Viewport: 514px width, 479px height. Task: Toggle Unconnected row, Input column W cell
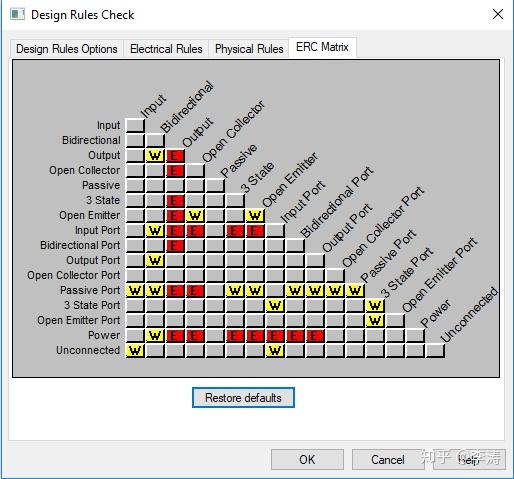click(135, 351)
